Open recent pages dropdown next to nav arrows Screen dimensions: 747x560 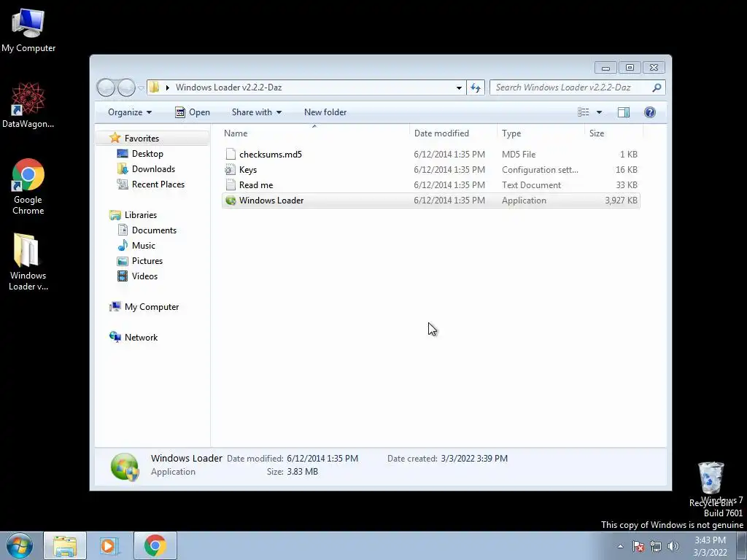(x=141, y=88)
